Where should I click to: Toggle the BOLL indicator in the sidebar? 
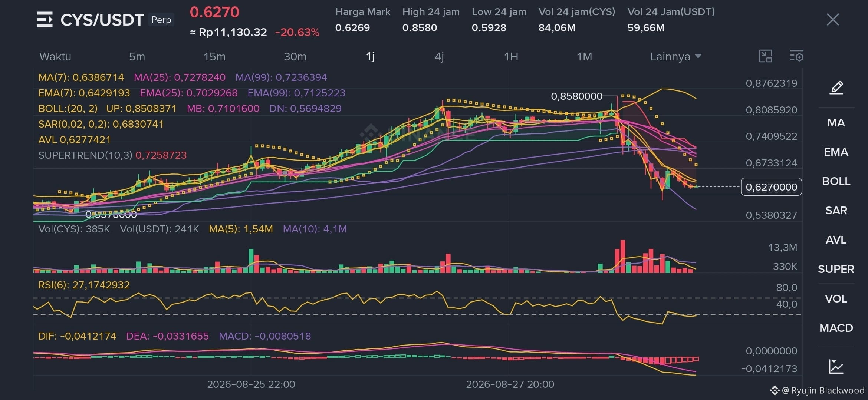pos(836,181)
